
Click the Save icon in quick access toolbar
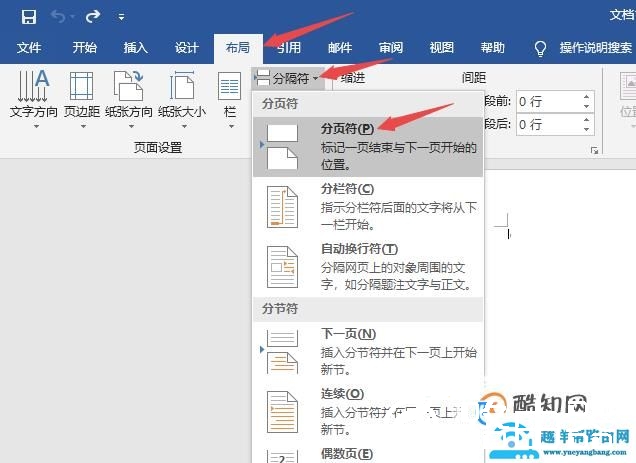click(x=29, y=17)
